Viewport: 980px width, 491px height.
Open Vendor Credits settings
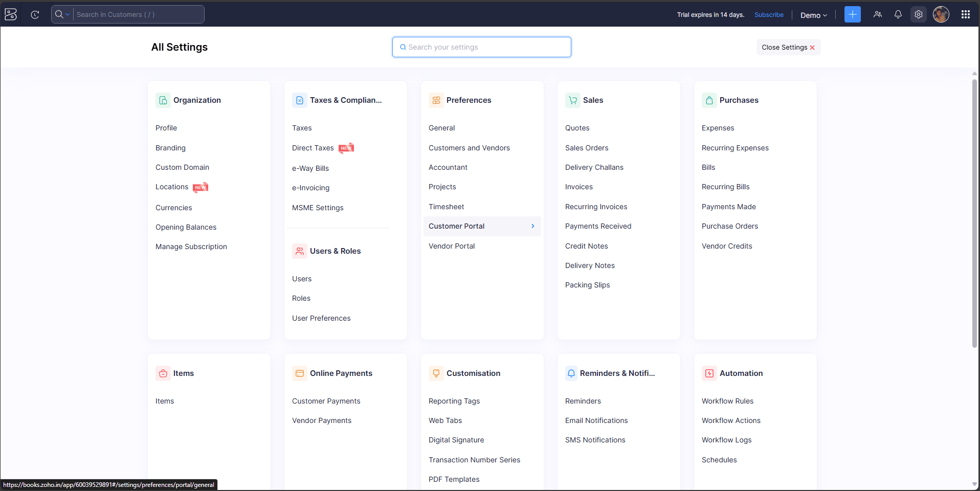727,246
